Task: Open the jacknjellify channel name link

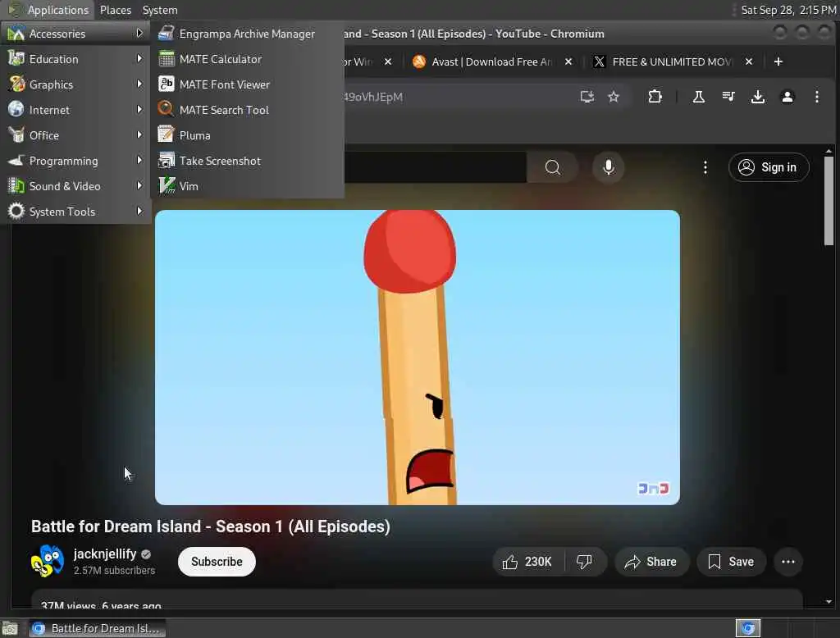Action: pos(105,554)
